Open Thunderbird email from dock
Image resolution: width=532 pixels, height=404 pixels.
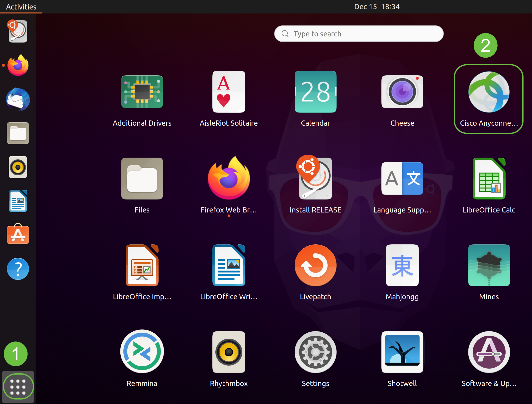tap(18, 99)
